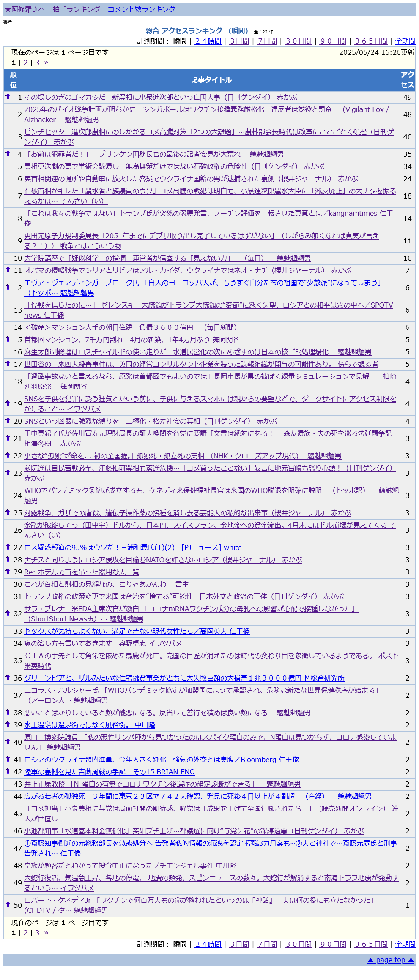The height and width of the screenshot is (980, 419).
Task: Click the rising arrow at rank 39
Action: (8, 724)
